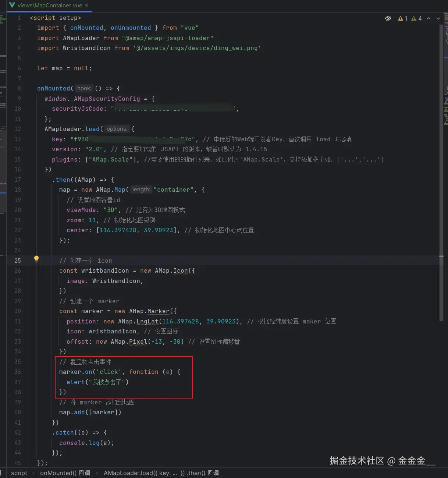Screen dimensions: 448x478
Task: Select the views\MapContainer.vue tab
Action: pos(49,6)
